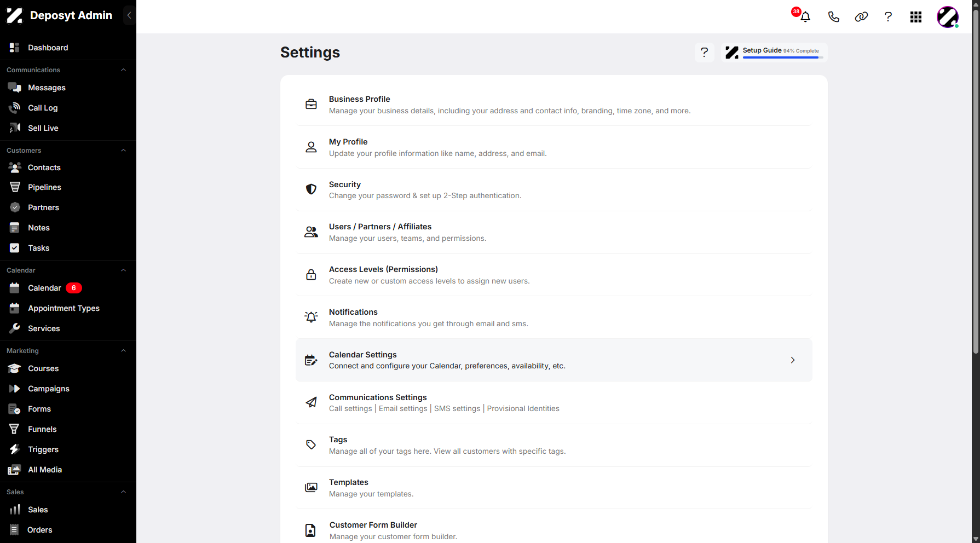Viewport: 980px width, 543px height.
Task: Open the notifications bell icon
Action: pyautogui.click(x=805, y=17)
